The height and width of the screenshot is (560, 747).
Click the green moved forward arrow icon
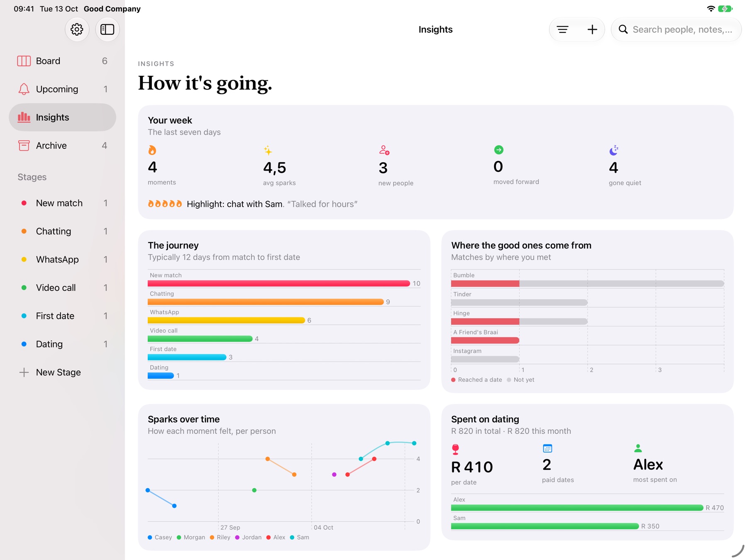(499, 150)
